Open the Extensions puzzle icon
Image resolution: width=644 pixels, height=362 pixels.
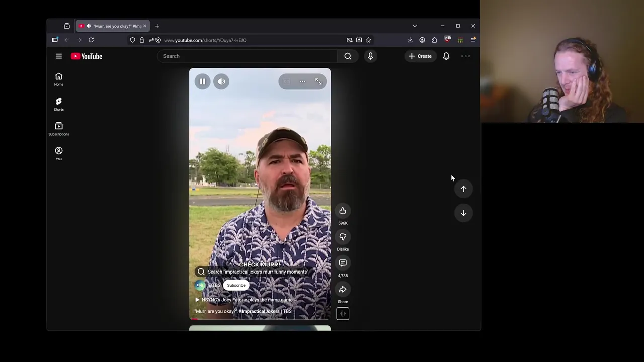[x=434, y=40]
